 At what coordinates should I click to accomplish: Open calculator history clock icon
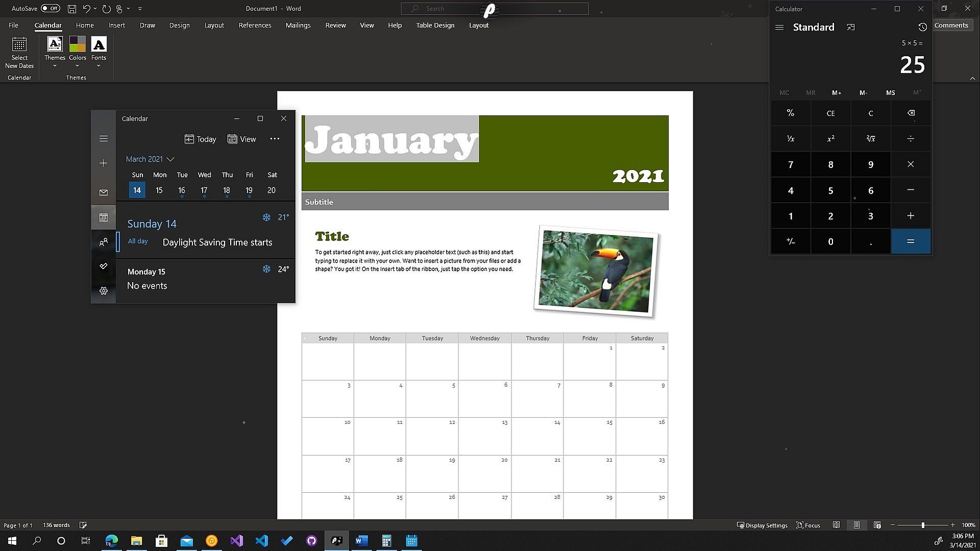(922, 27)
